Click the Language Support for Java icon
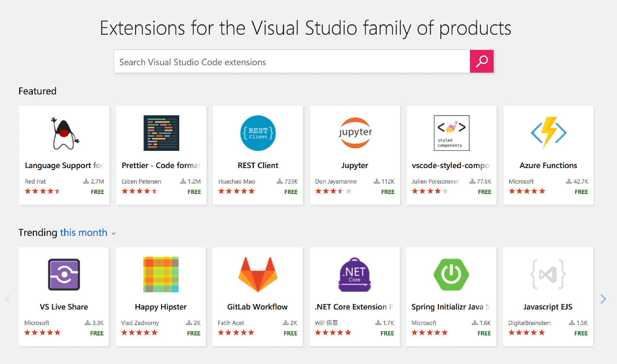Screen dimensions: 617x364 (64, 133)
